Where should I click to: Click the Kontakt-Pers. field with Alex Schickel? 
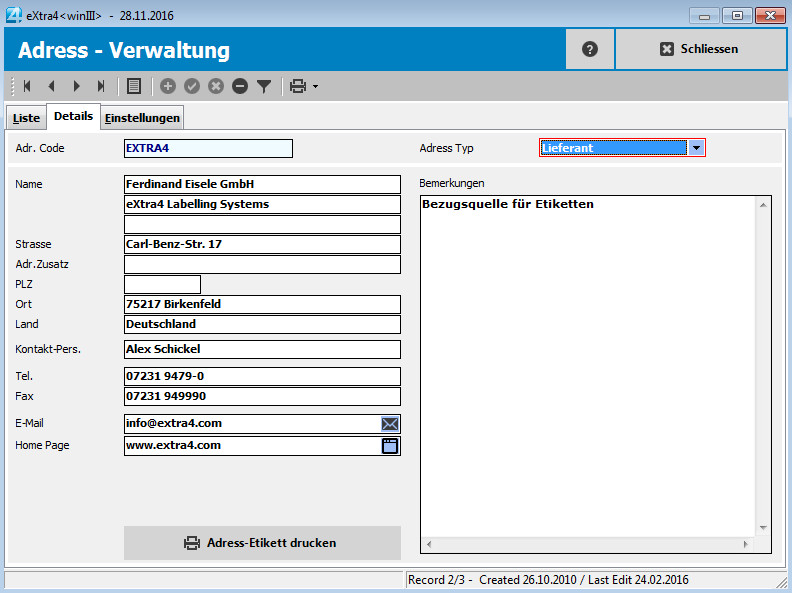[x=262, y=350]
